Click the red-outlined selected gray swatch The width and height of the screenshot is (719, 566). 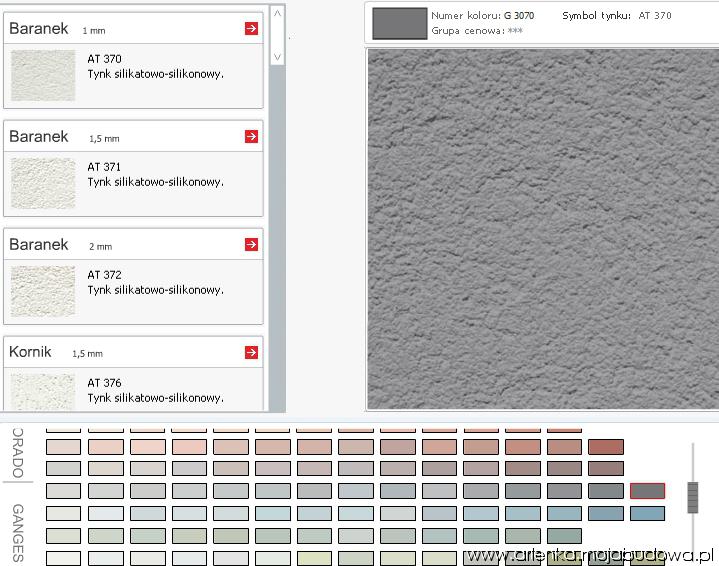[x=647, y=491]
